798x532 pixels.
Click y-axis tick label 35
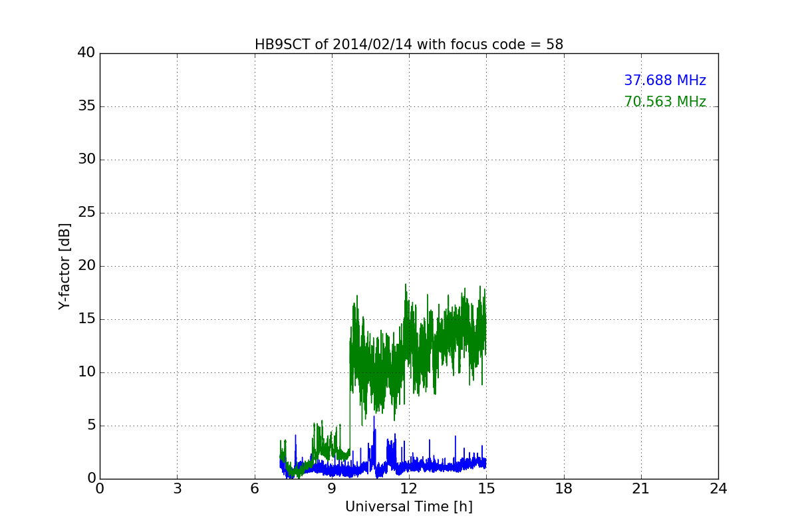[86, 106]
